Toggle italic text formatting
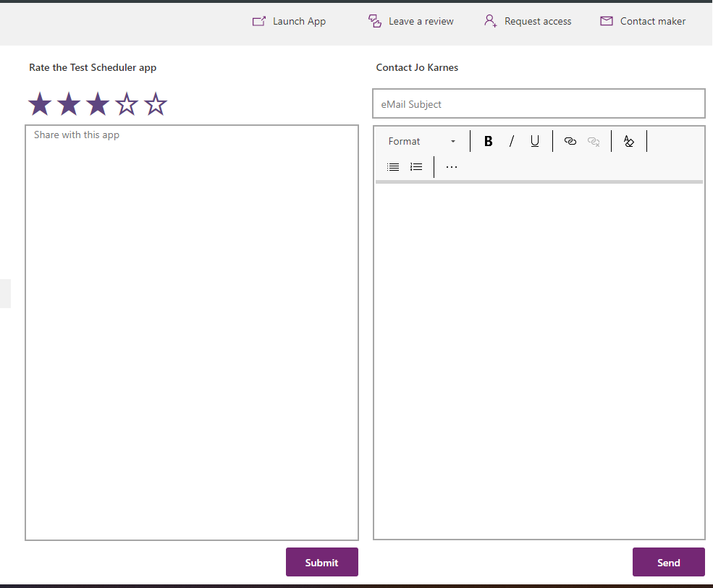This screenshot has height=588, width=713. pos(511,141)
